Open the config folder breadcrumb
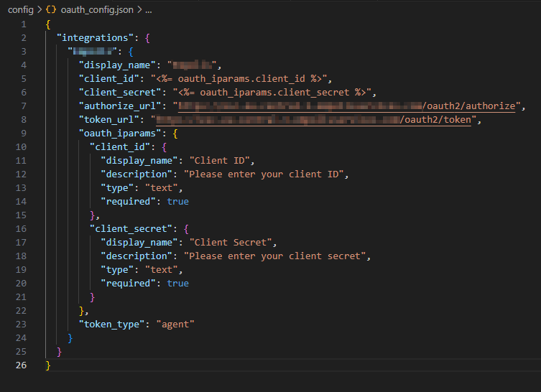 click(x=20, y=10)
